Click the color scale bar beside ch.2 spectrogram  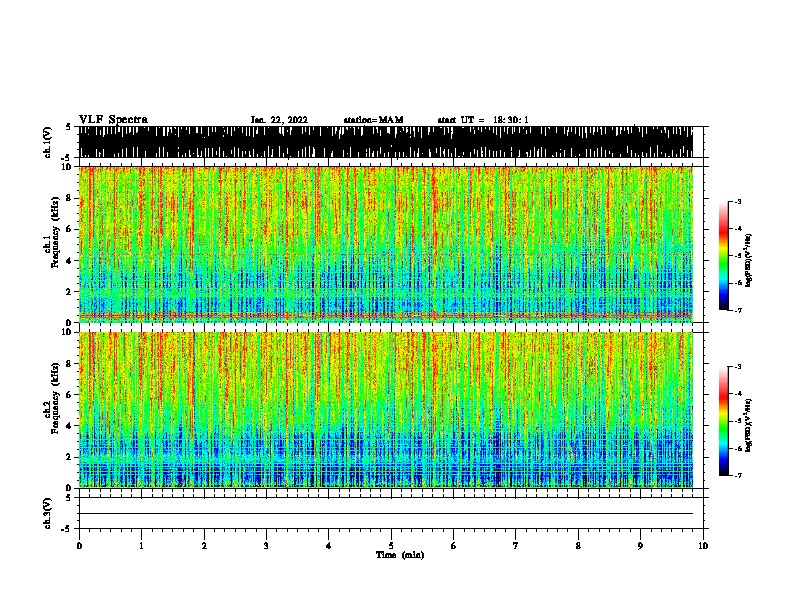coord(724,421)
